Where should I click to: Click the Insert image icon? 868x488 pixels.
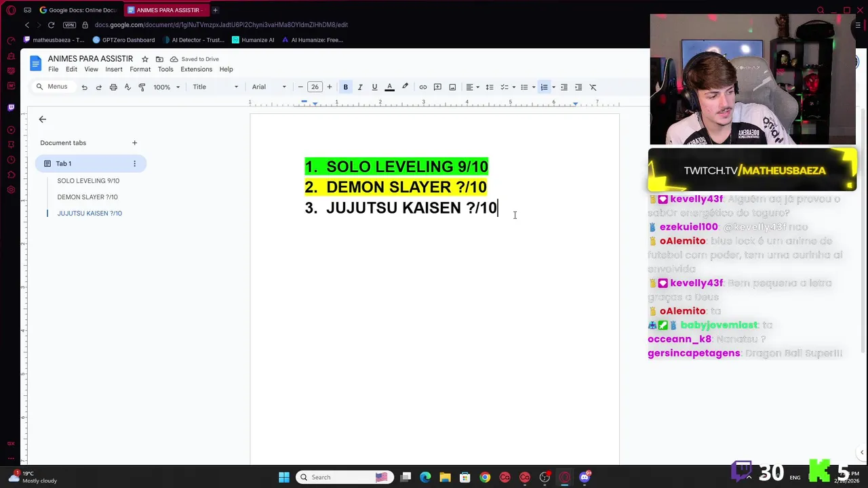pos(452,87)
